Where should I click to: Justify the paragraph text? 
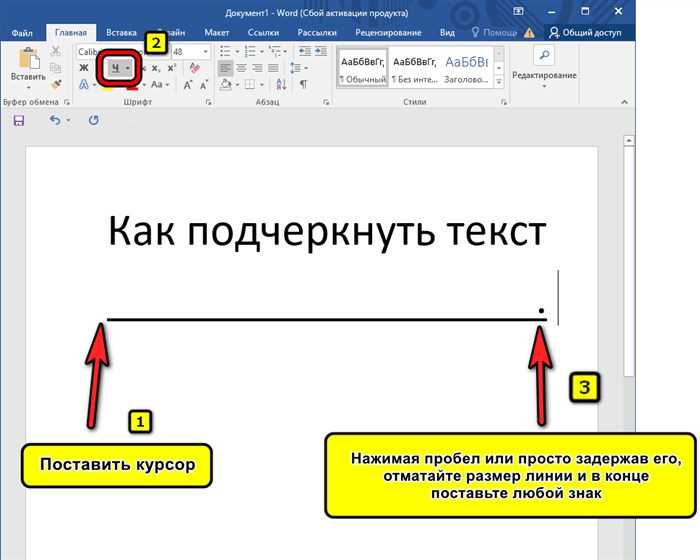click(273, 68)
